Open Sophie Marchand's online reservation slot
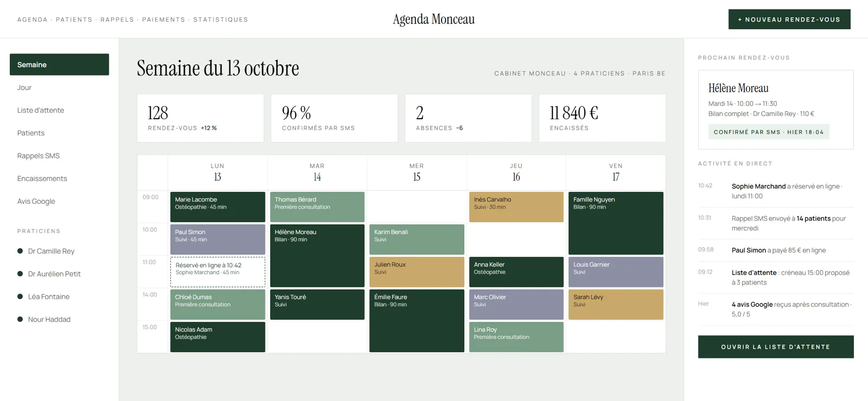The image size is (868, 401). coord(218,272)
